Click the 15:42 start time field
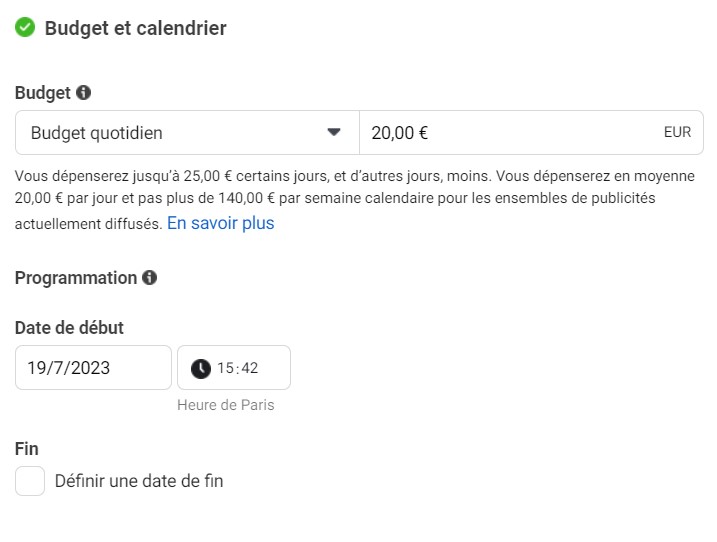The height and width of the screenshot is (542, 717). (234, 368)
